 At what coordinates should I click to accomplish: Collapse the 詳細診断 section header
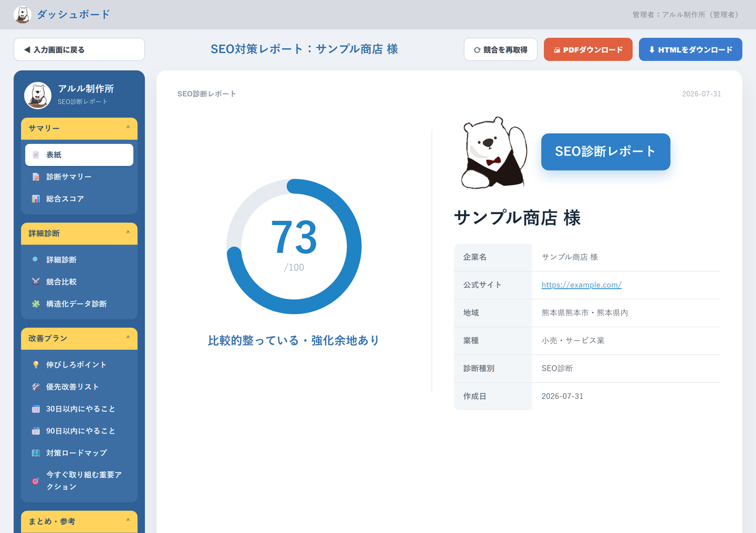point(79,234)
